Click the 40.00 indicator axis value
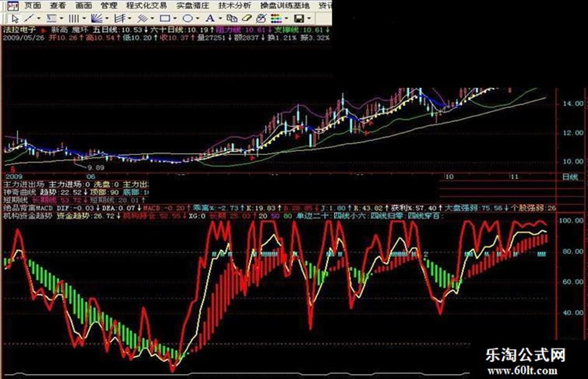Image resolution: width=588 pixels, height=379 pixels. 573,312
